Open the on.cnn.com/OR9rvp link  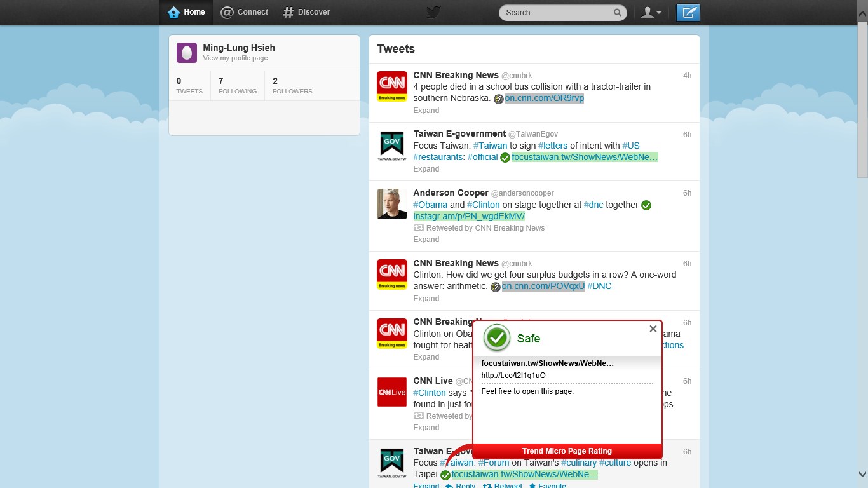coord(545,98)
